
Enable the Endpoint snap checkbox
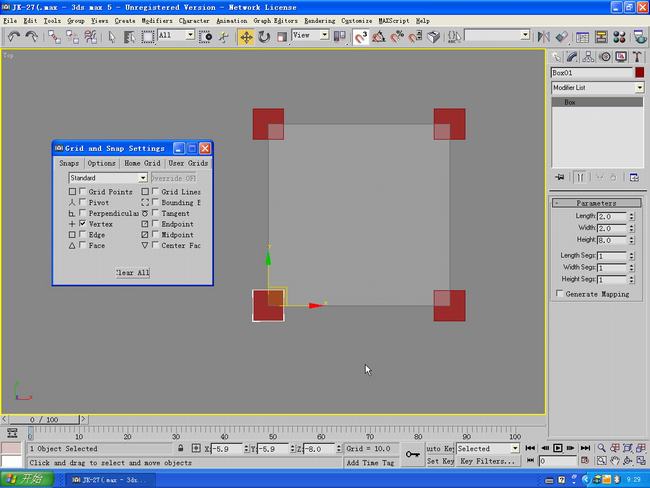click(x=155, y=223)
